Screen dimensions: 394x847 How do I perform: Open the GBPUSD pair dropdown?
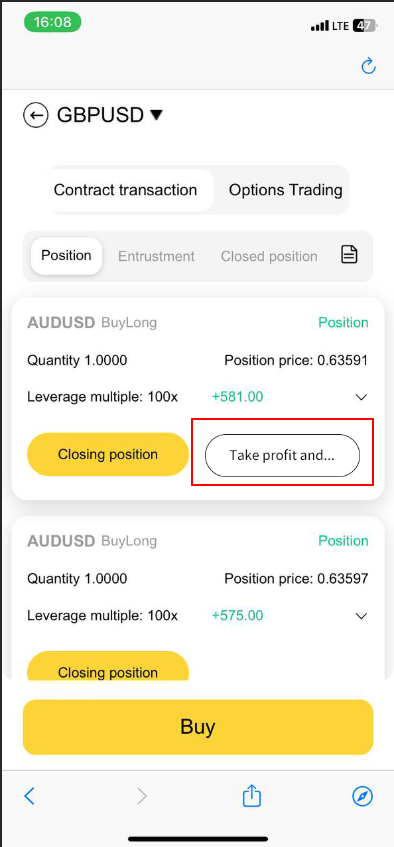(110, 115)
